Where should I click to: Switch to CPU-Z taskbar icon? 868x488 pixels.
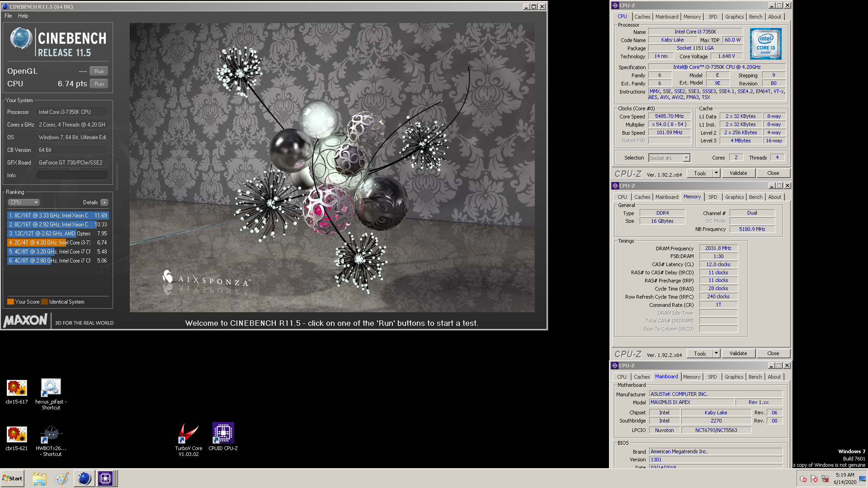(x=105, y=479)
